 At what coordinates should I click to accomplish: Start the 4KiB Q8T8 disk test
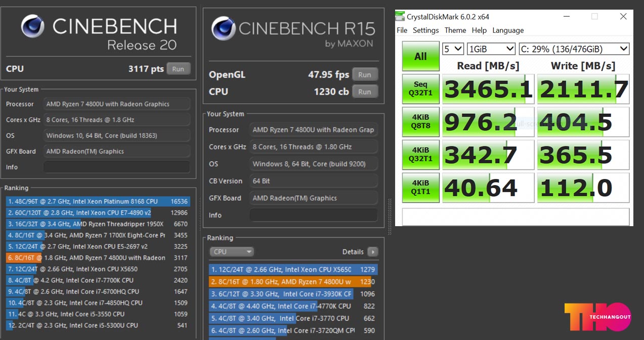pyautogui.click(x=421, y=122)
